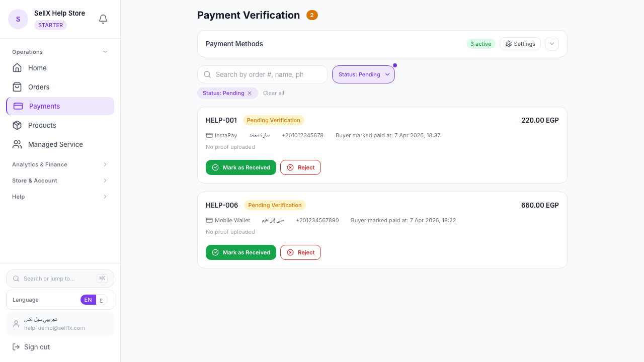
Task: Open notifications via the bell icon
Action: 103,19
